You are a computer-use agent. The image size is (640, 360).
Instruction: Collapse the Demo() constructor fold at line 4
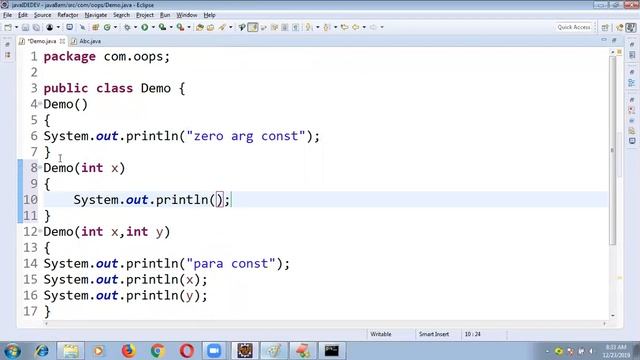(x=40, y=104)
